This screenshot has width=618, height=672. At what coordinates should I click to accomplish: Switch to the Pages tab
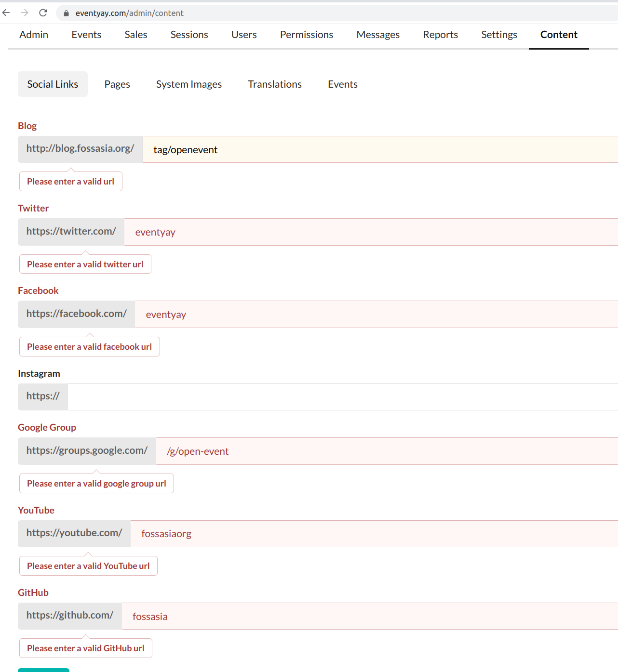point(117,84)
